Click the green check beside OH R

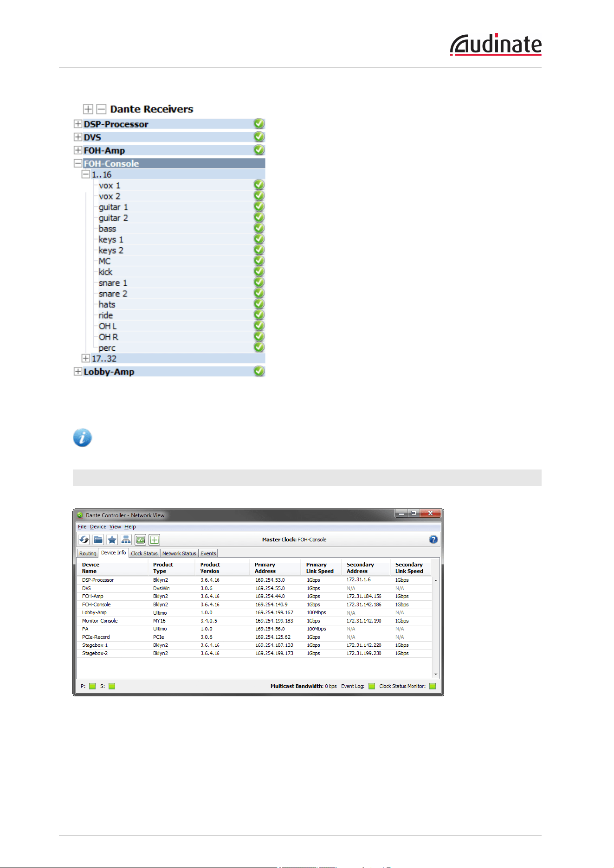coord(259,336)
